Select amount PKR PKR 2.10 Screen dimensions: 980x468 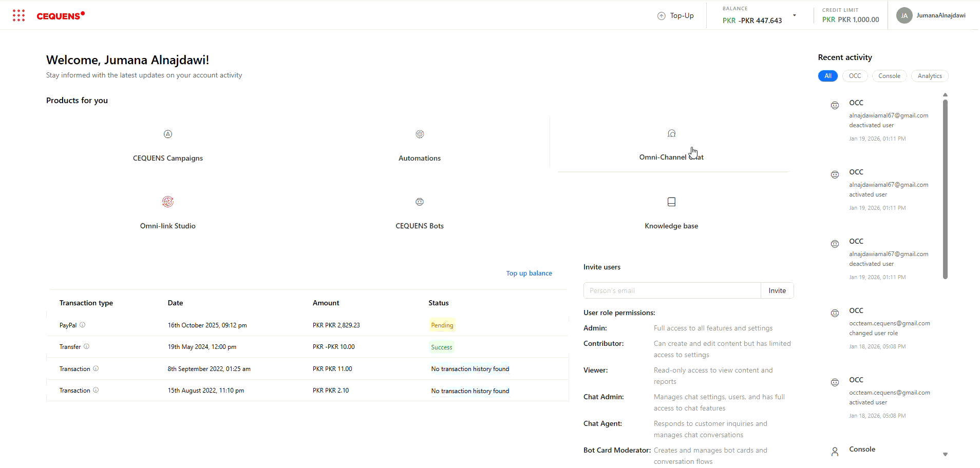click(x=331, y=391)
